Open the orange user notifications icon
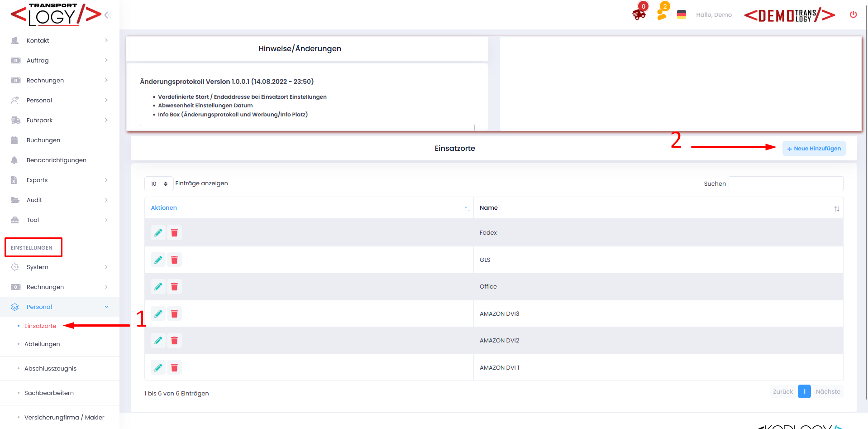The width and height of the screenshot is (868, 429). tap(662, 14)
